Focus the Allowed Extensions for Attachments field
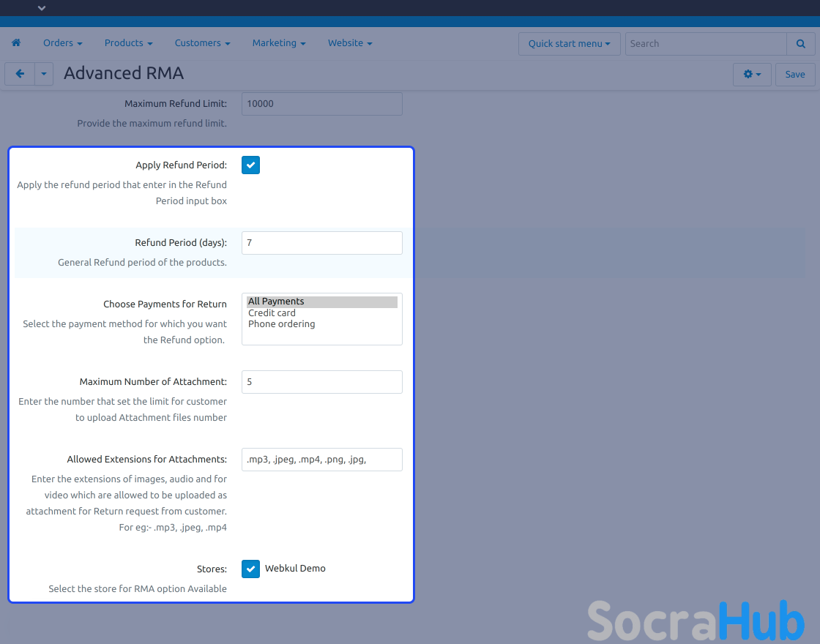Image resolution: width=820 pixels, height=644 pixels. click(x=321, y=460)
